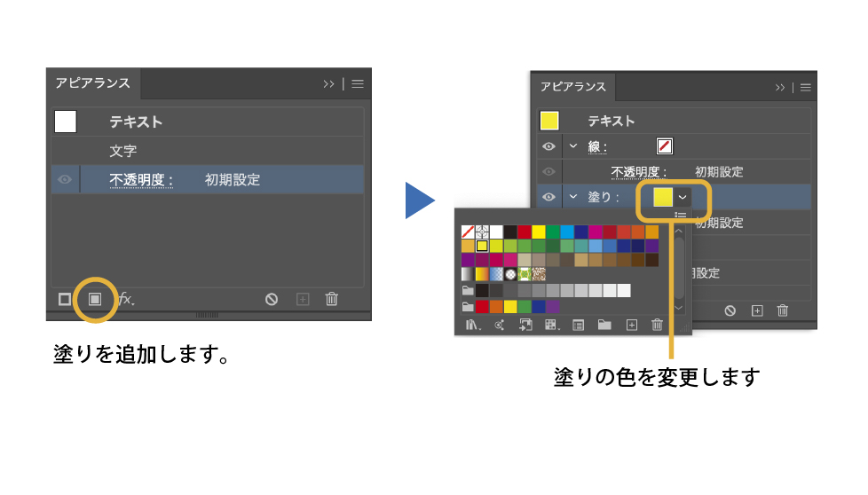Click trash icon in yellow-thumbnail Appearance panel
868x495 pixels.
[x=783, y=310]
